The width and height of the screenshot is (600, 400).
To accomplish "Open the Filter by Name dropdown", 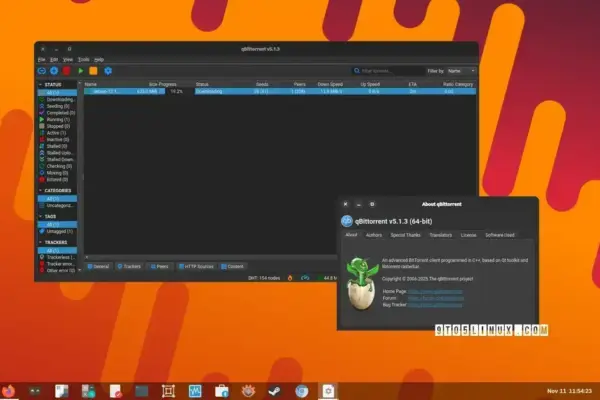I will point(461,71).
